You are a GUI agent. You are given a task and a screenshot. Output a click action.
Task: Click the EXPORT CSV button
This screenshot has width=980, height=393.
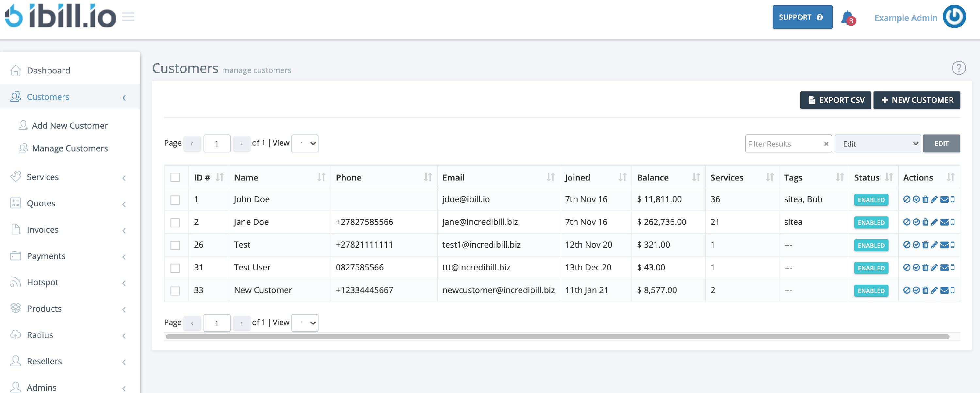[835, 100]
